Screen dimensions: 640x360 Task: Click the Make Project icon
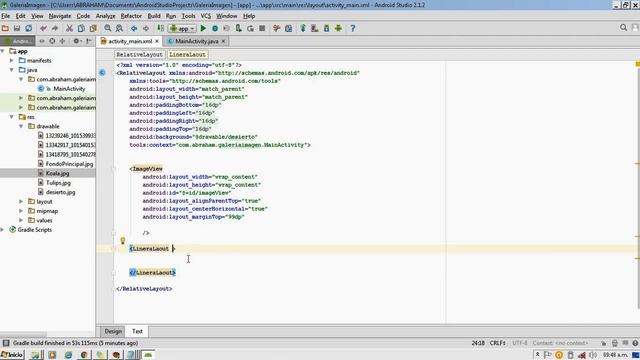point(161,28)
